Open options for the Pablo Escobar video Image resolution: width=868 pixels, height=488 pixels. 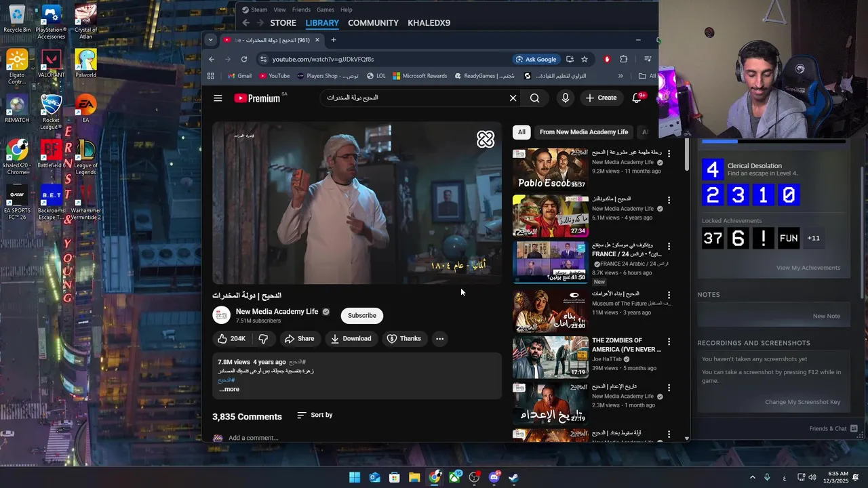tap(669, 154)
